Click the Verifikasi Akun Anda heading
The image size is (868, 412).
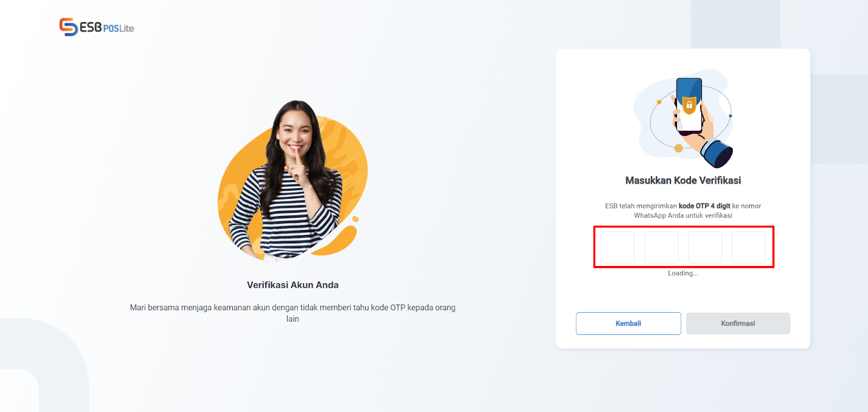pos(292,285)
